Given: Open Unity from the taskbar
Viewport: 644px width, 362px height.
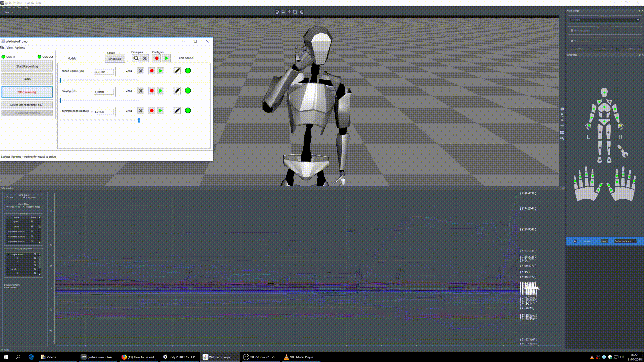Looking at the screenshot, I should pos(180,357).
